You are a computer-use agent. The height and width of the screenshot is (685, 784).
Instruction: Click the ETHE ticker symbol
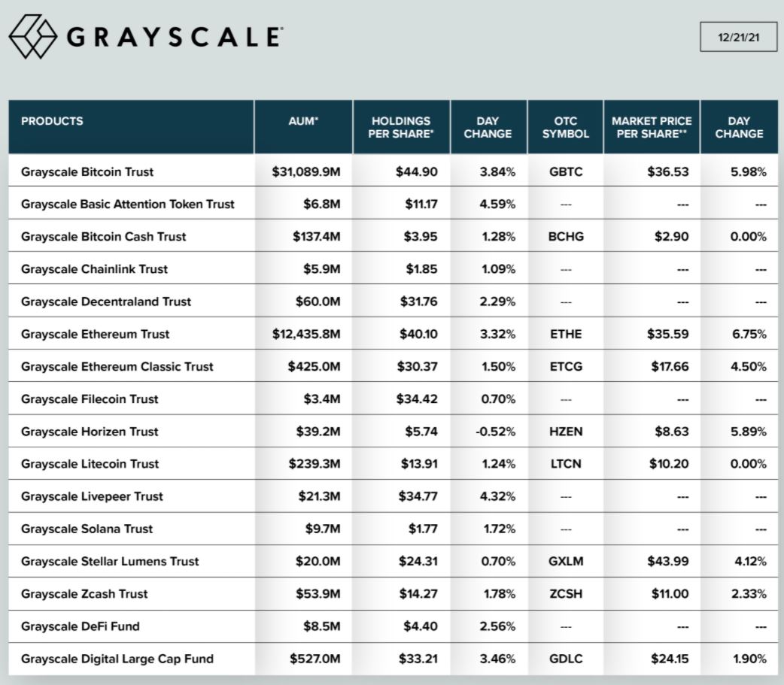[x=566, y=335]
